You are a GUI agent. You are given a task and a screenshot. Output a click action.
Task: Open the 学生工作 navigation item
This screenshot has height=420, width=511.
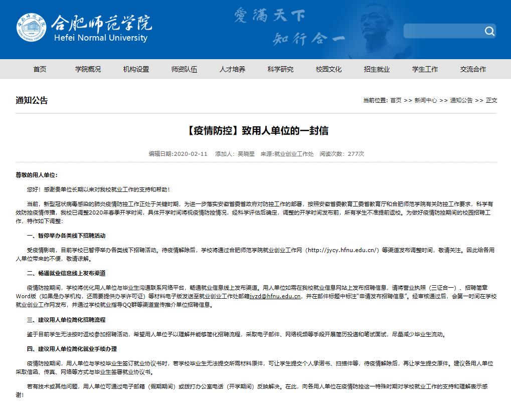(425, 69)
